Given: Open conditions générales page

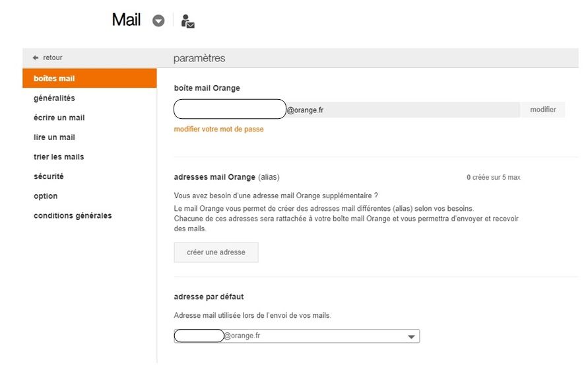Looking at the screenshot, I should 73,216.
